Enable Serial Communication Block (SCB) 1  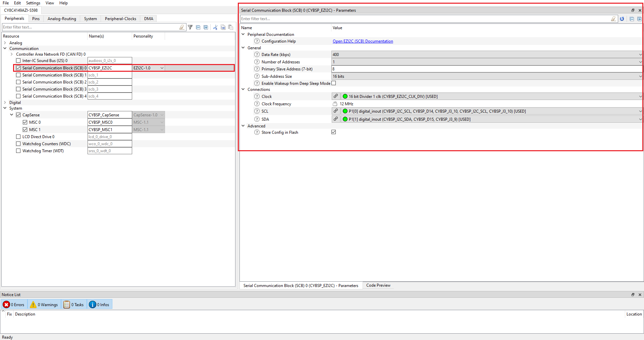click(18, 75)
